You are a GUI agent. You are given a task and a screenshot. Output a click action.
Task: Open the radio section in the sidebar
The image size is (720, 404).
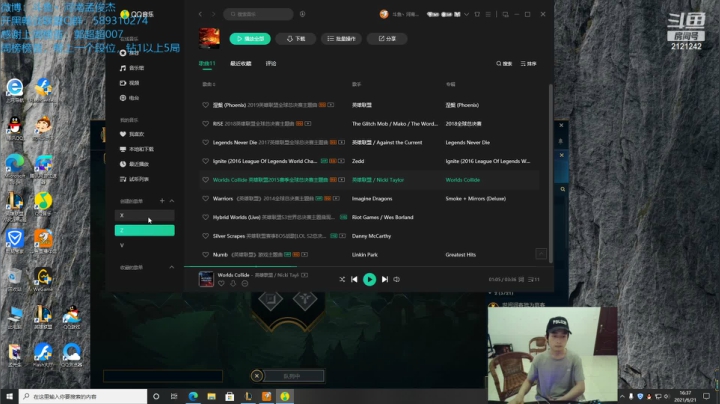[129, 98]
